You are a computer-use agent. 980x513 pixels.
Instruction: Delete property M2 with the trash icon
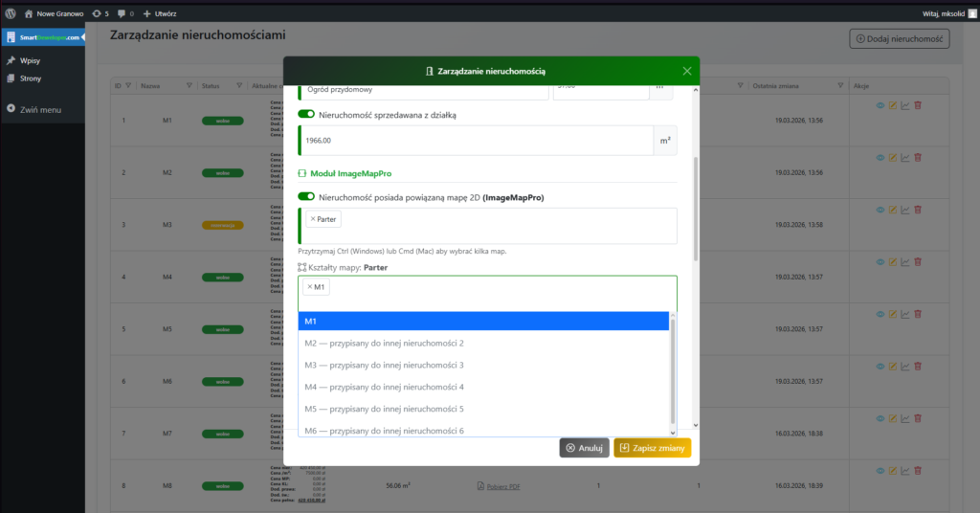coord(918,158)
